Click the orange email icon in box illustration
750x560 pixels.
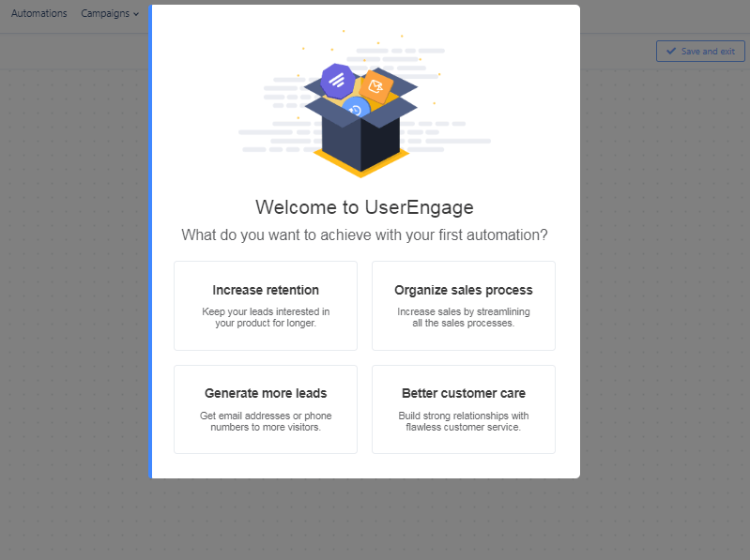376,86
